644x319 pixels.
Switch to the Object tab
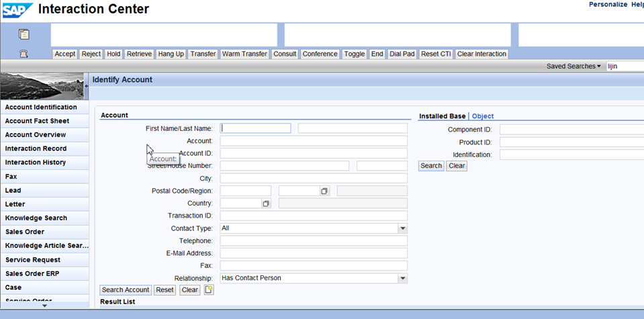483,116
